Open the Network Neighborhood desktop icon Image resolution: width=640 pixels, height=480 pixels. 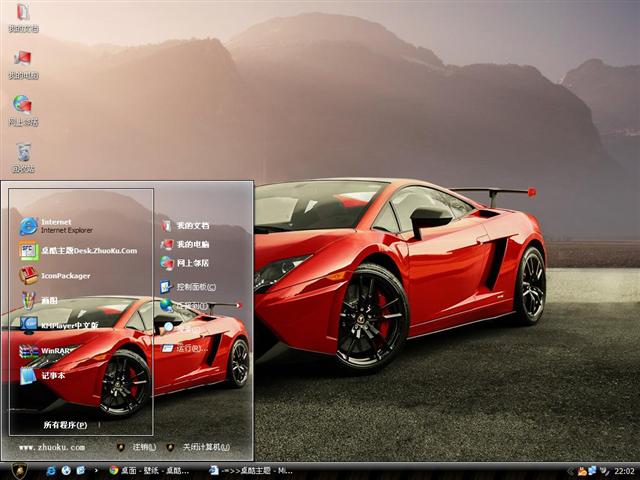[x=23, y=111]
